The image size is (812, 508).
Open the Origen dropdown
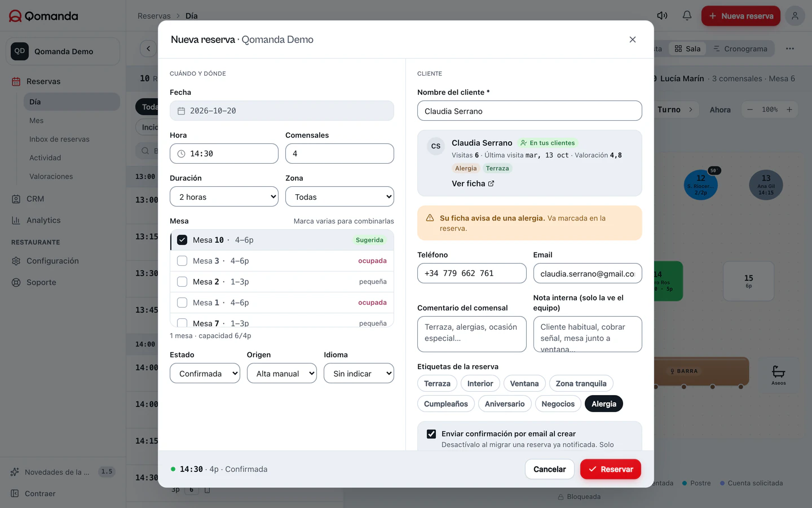pyautogui.click(x=282, y=374)
